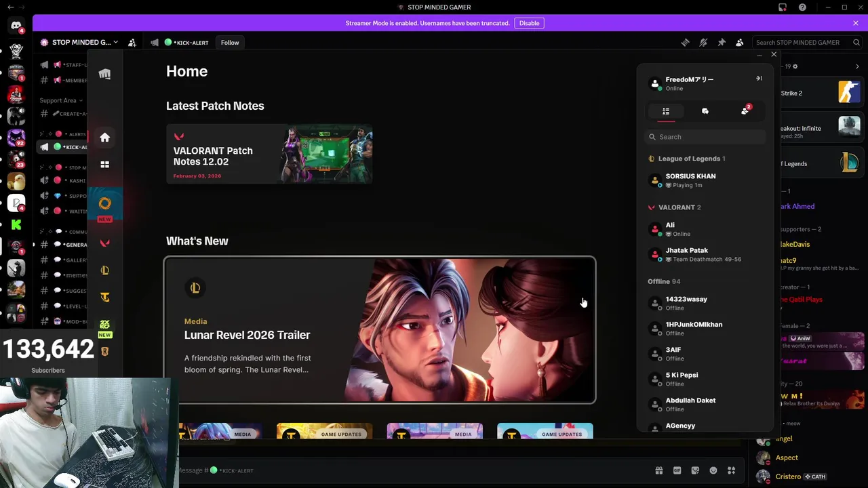The width and height of the screenshot is (868, 488).
Task: Click member Aspect in member list
Action: [787, 457]
